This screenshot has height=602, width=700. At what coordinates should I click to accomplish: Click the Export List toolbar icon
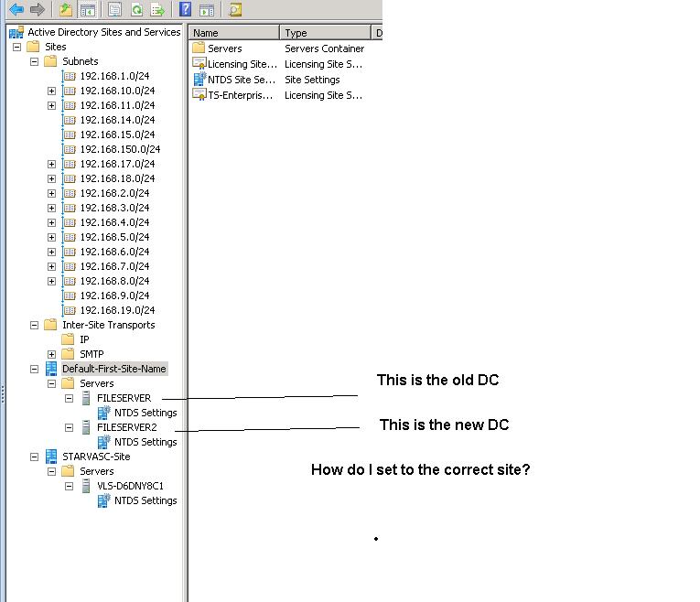(x=158, y=9)
